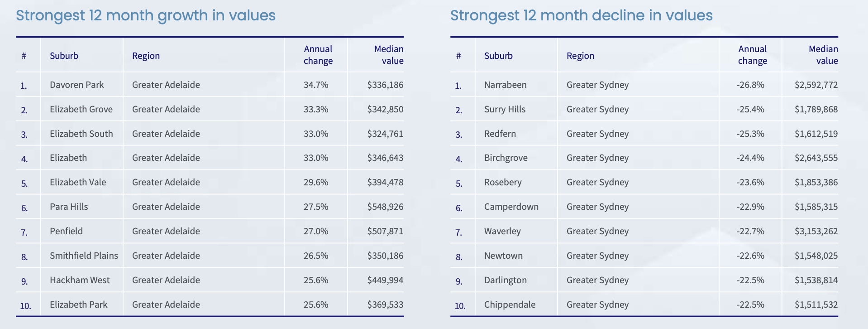Select the Davoren Park suburb cell
The height and width of the screenshot is (329, 868).
(x=76, y=85)
